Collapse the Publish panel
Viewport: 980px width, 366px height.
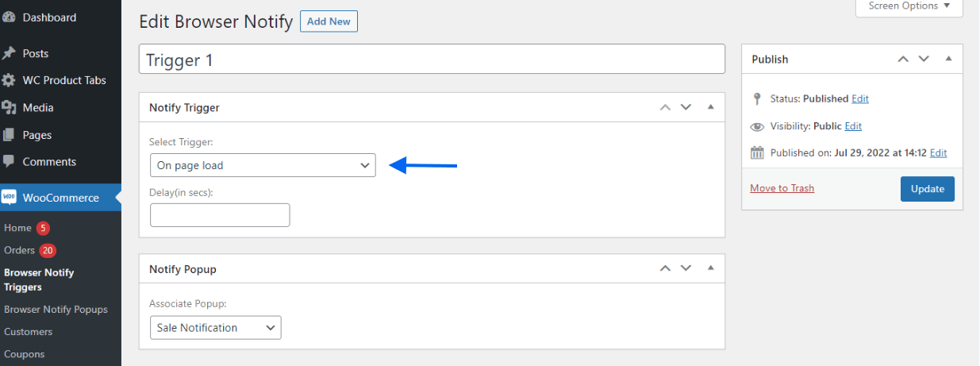(x=948, y=59)
